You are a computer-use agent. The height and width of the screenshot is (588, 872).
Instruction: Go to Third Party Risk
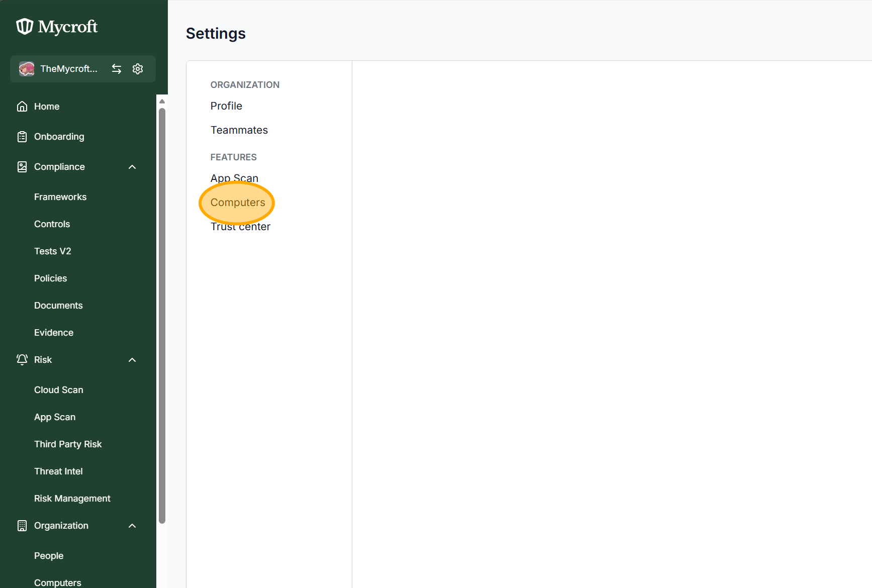click(68, 444)
